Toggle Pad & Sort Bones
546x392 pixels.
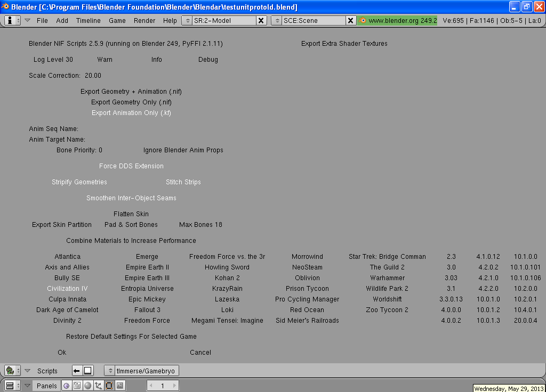[131, 225]
